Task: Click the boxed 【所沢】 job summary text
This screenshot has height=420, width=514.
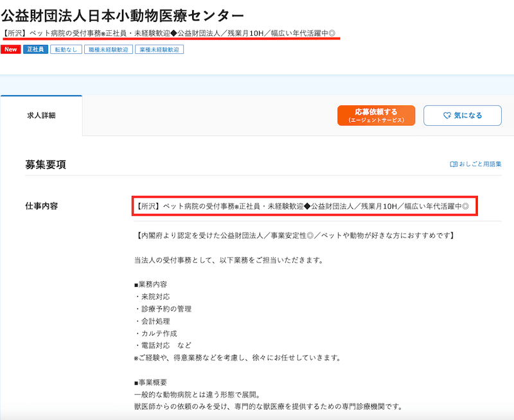Action: click(x=301, y=206)
